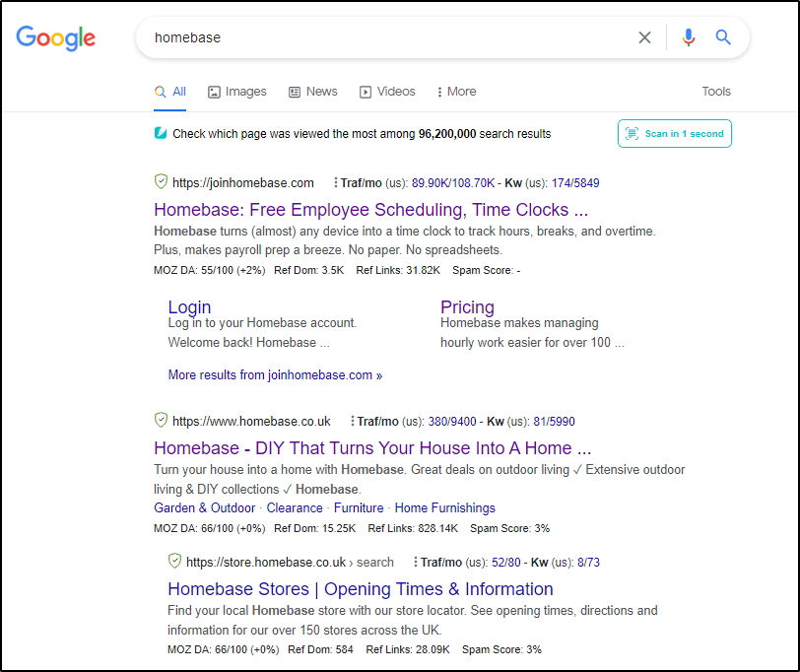The width and height of the screenshot is (800, 672).
Task: Click the blue magnifier search icon
Action: pyautogui.click(x=723, y=37)
